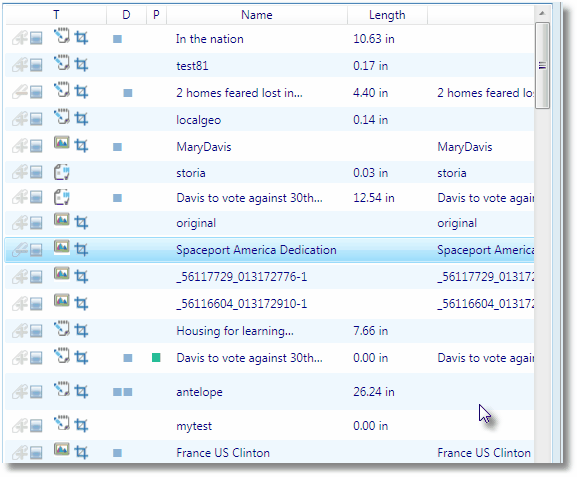577x477 pixels.
Task: Click the image icon for the original row
Action: [x=62, y=220]
